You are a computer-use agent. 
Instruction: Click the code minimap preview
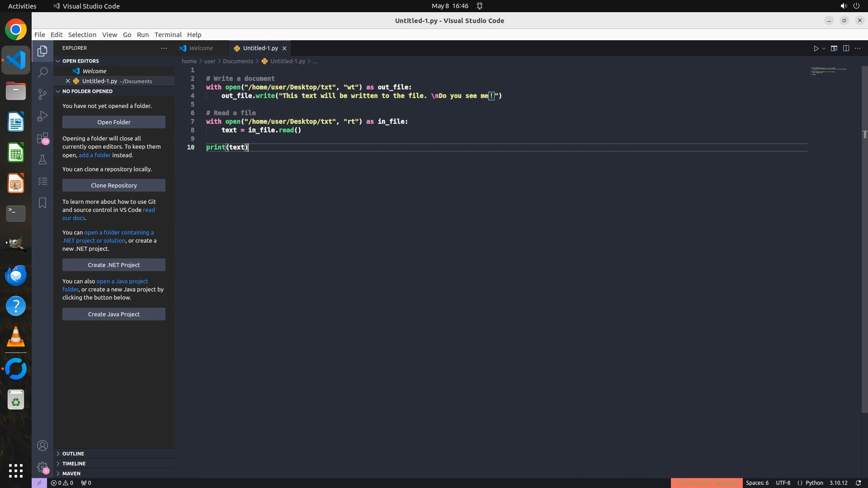[828, 70]
